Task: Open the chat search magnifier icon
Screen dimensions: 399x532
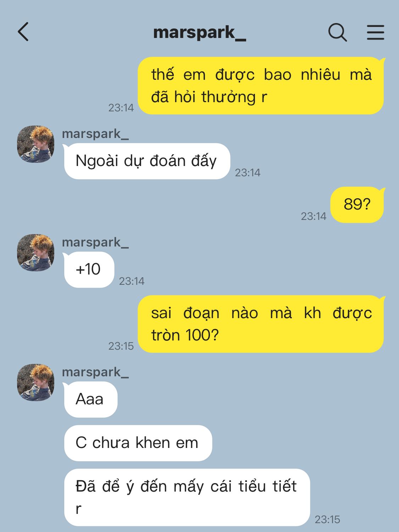Action: [337, 32]
